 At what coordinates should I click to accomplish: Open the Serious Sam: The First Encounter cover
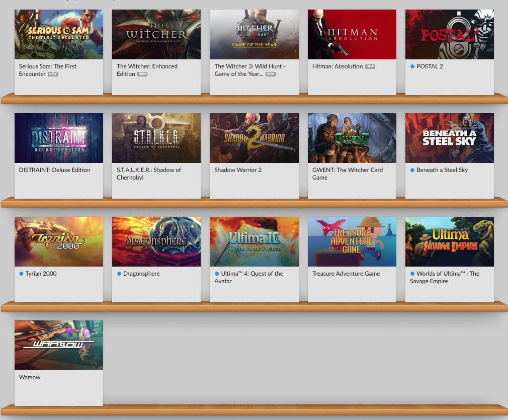(59, 34)
